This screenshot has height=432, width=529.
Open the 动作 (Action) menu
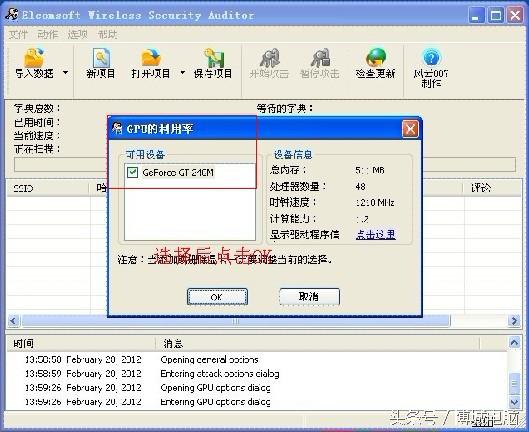pyautogui.click(x=48, y=34)
